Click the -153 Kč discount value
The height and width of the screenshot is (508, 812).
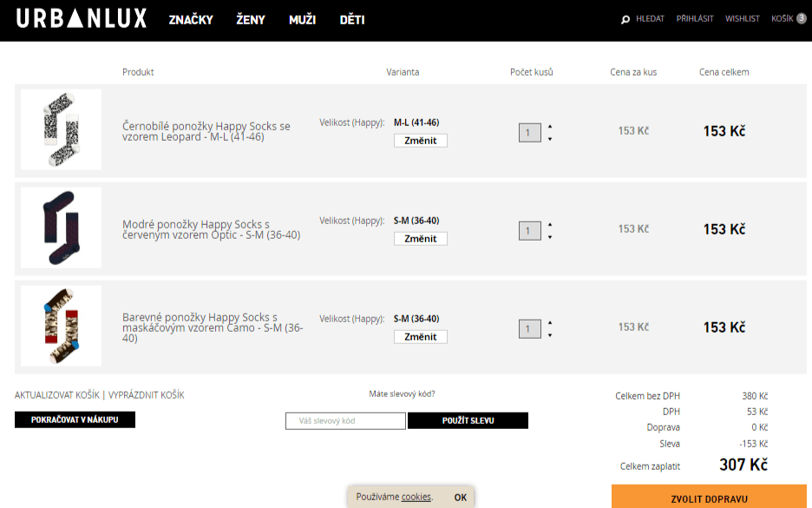click(754, 444)
